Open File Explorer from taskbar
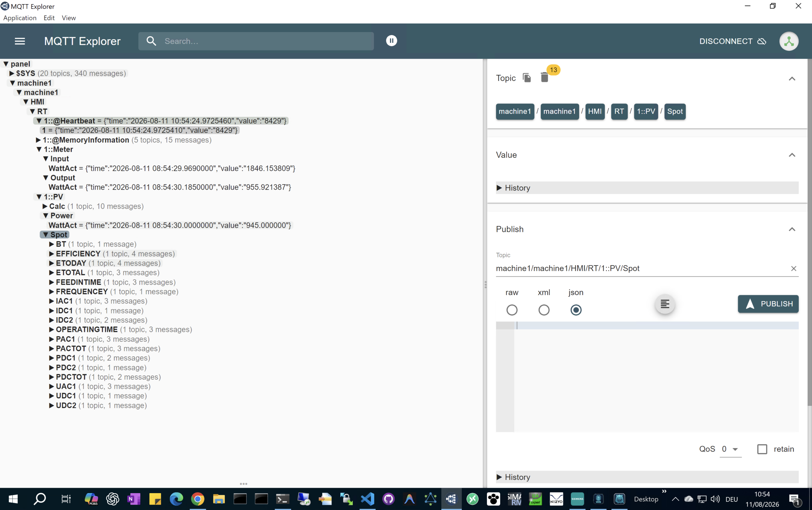Viewport: 812px width, 510px height. 219,499
